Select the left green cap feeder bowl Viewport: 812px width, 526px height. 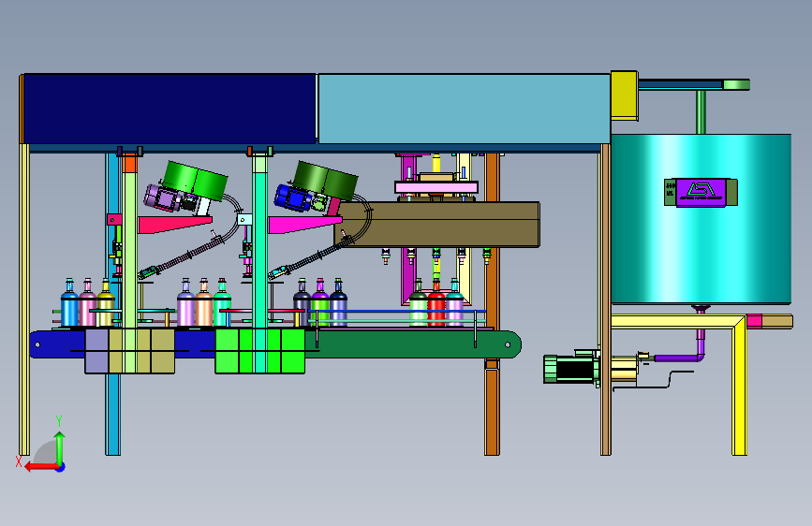click(195, 181)
